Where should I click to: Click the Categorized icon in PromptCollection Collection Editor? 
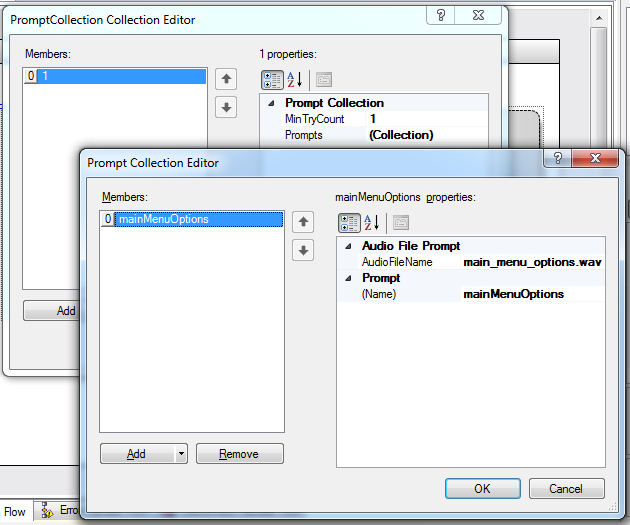tap(272, 80)
